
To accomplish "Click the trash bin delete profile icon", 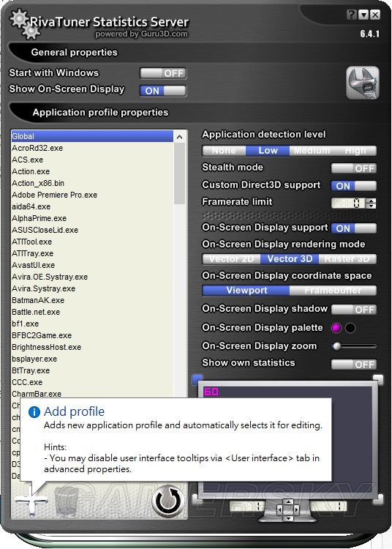I will click(x=67, y=501).
